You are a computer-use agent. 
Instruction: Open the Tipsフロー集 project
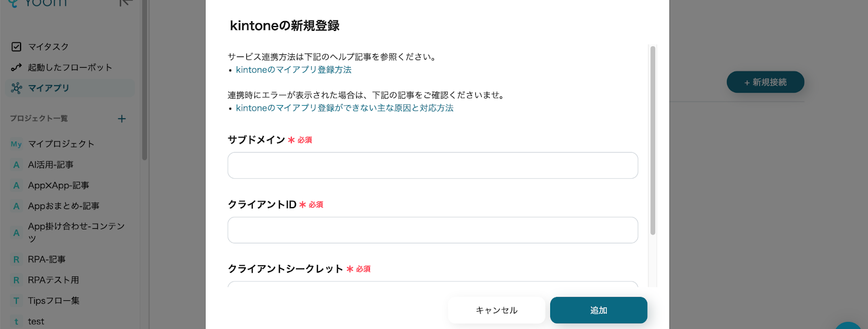[x=54, y=301]
